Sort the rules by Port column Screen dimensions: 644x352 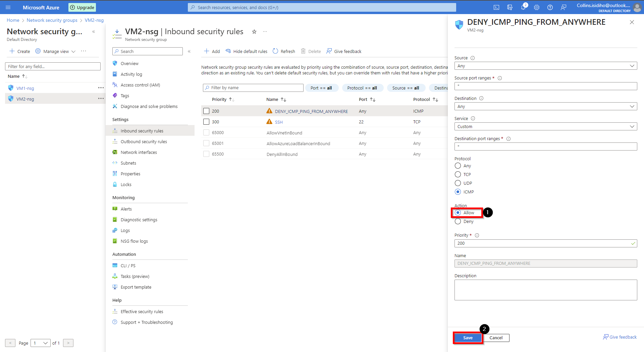[367, 100]
